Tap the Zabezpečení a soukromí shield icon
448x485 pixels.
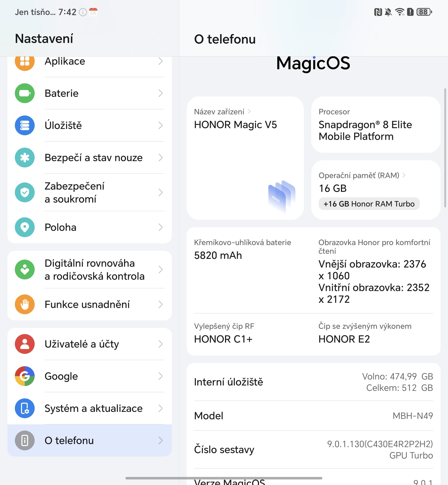[x=24, y=193]
